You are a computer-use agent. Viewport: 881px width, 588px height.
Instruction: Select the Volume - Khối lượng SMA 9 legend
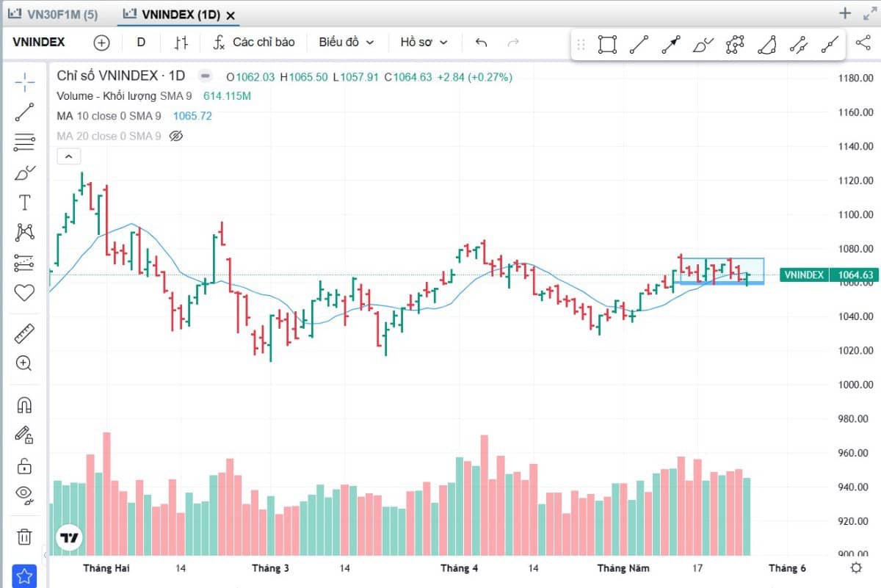tap(124, 96)
